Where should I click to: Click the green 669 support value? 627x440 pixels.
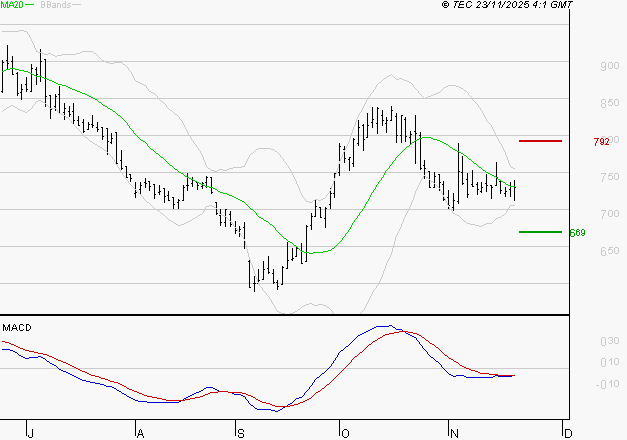(x=577, y=233)
